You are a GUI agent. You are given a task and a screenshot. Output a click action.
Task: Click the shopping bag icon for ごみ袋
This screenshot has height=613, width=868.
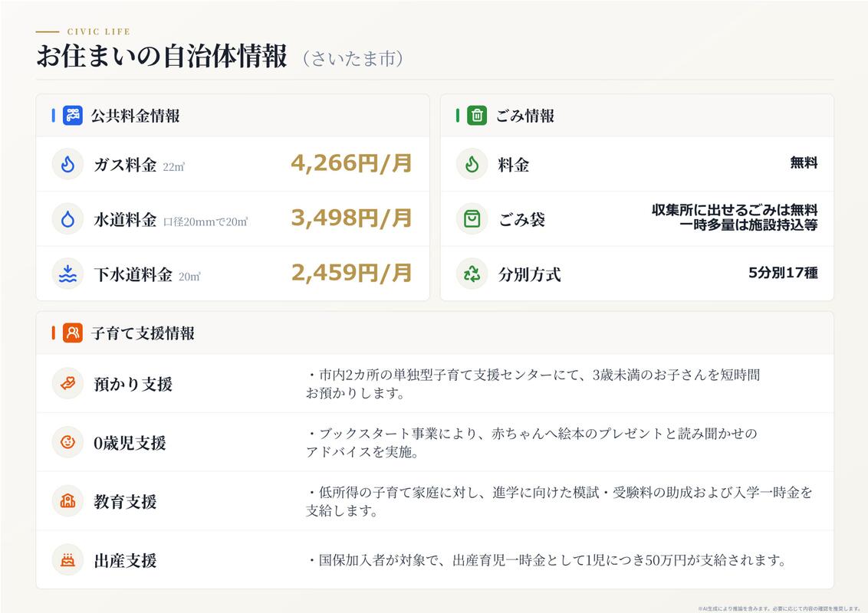tap(472, 219)
